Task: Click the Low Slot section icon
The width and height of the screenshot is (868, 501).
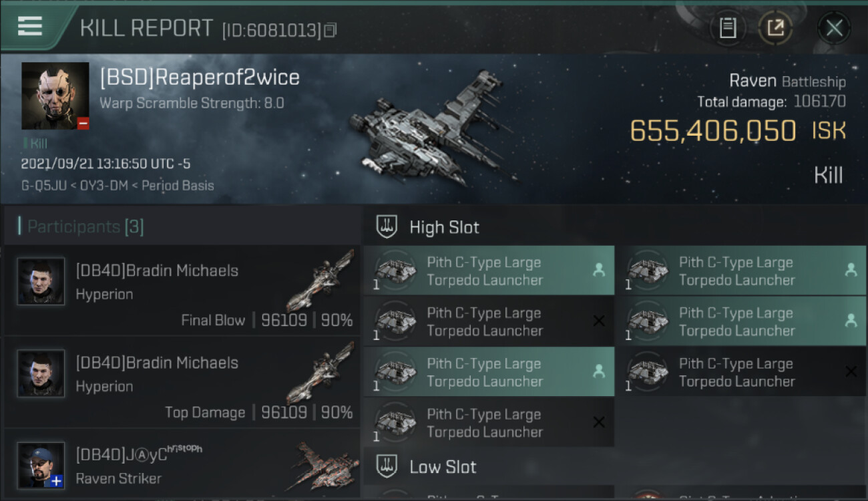Action: pyautogui.click(x=387, y=466)
